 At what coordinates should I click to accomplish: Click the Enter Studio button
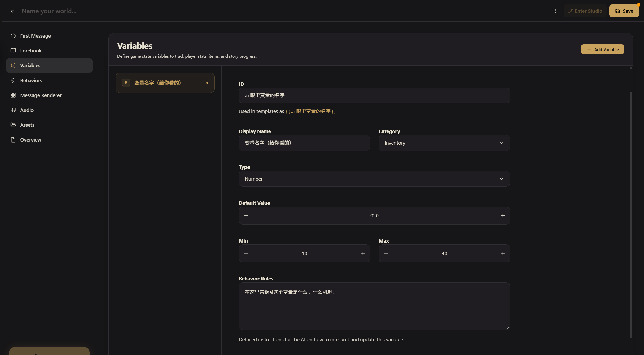point(585,11)
